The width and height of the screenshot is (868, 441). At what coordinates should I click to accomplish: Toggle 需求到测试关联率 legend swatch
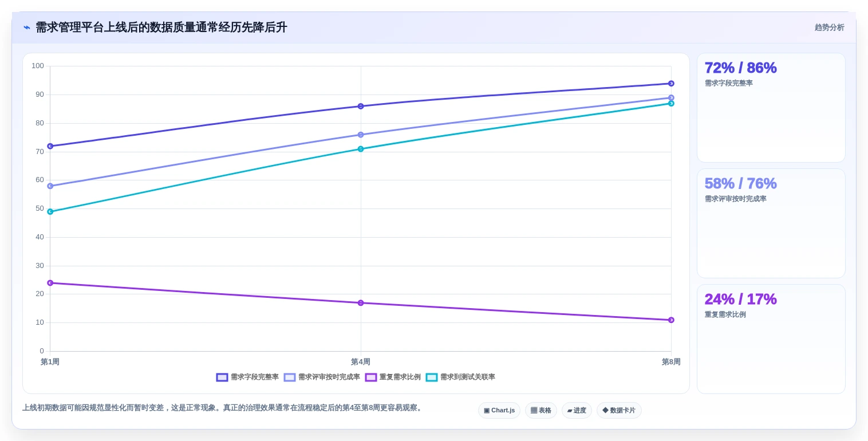point(432,377)
